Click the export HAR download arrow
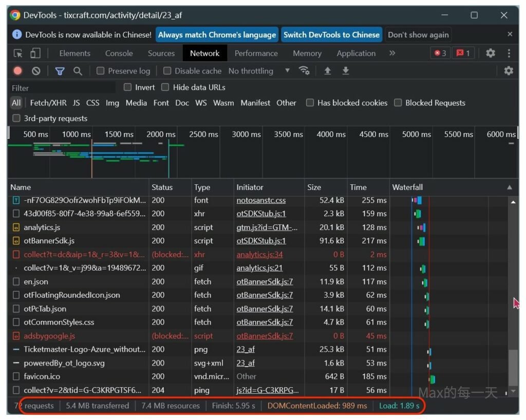 [x=346, y=71]
